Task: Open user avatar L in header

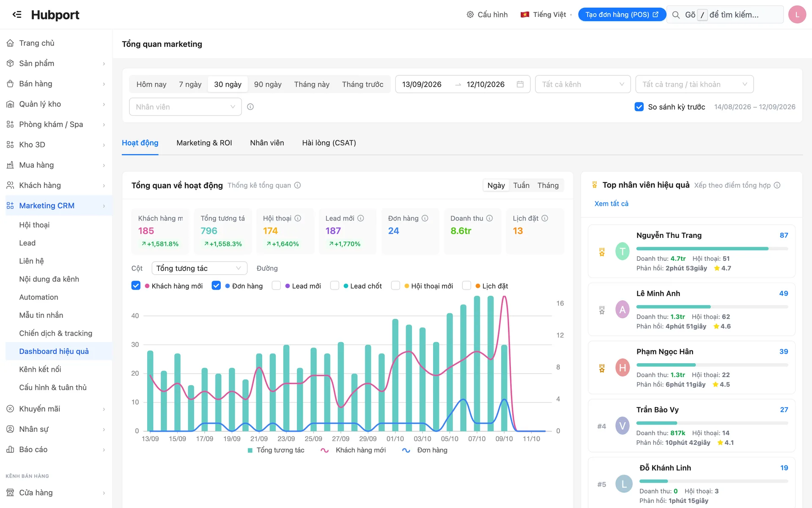Action: click(797, 14)
